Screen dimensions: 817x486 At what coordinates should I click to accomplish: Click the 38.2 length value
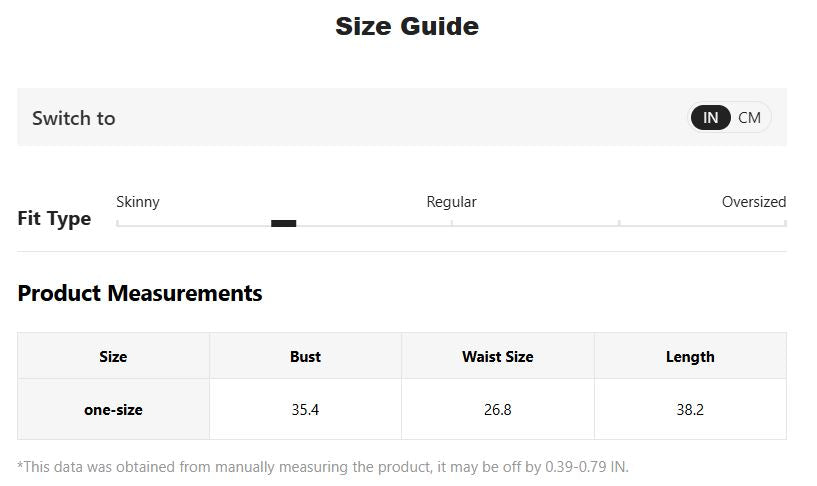(690, 410)
